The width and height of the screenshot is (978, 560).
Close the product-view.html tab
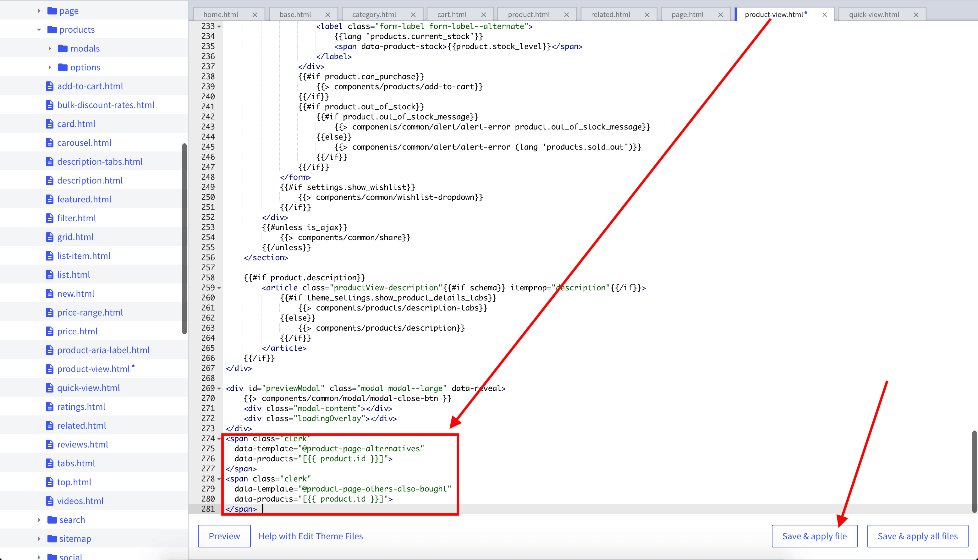pyautogui.click(x=825, y=15)
